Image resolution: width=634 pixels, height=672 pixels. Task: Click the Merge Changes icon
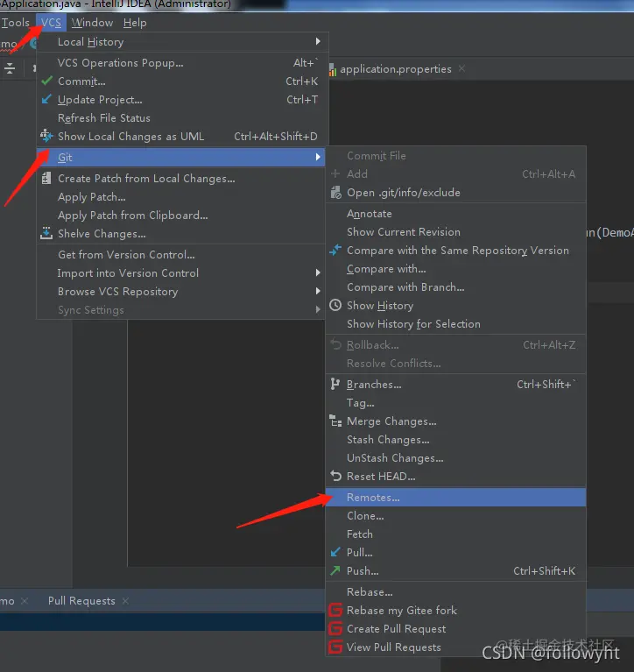pos(335,421)
